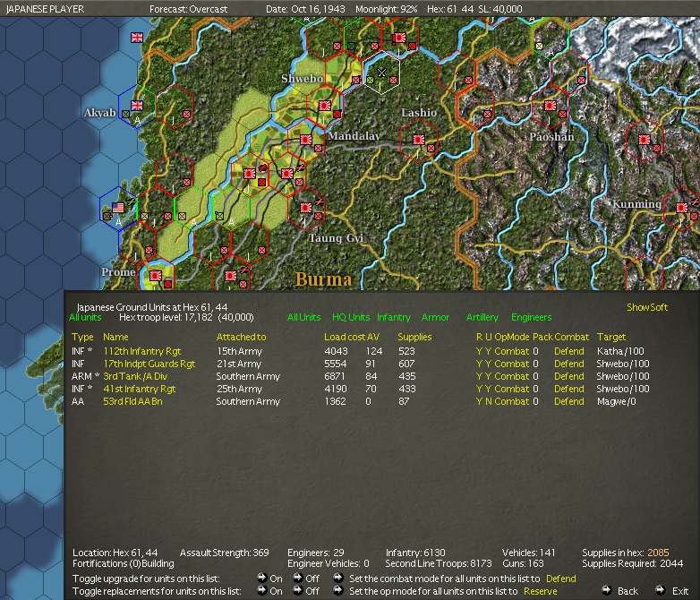Screen dimensions: 700x600
Task: Toggle replacements Y for 53rd Fld AA Bn
Action: 479,401
